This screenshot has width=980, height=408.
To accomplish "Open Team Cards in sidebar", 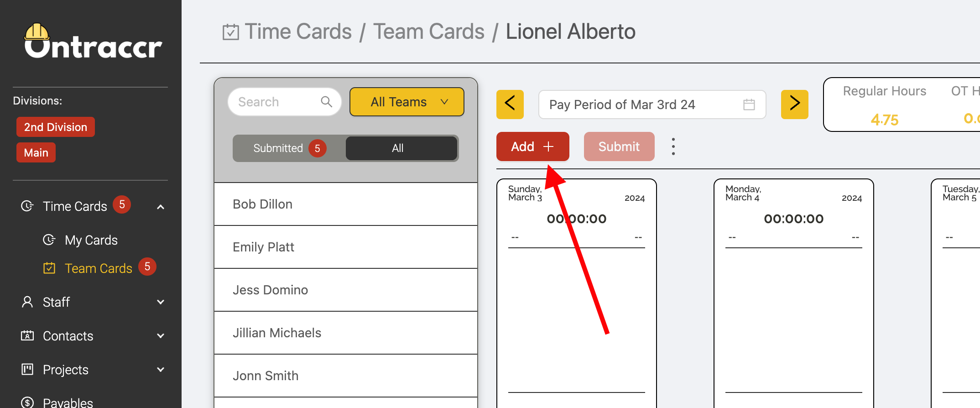I will click(98, 268).
